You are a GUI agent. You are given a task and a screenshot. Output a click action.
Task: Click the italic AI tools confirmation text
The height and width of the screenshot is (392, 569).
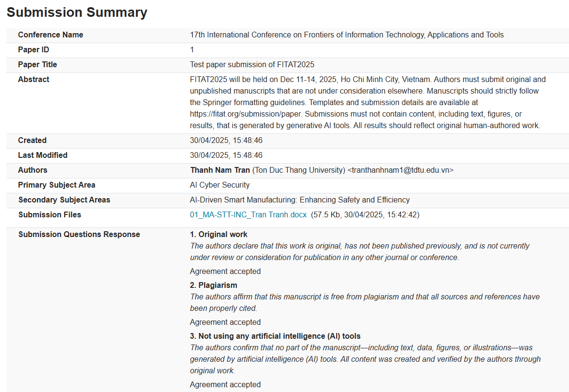365,359
